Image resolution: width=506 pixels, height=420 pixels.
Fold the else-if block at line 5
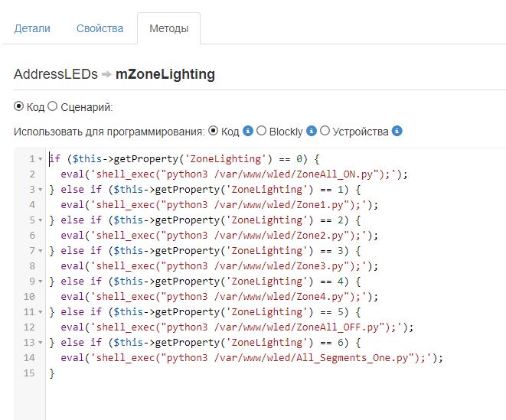tap(40, 220)
